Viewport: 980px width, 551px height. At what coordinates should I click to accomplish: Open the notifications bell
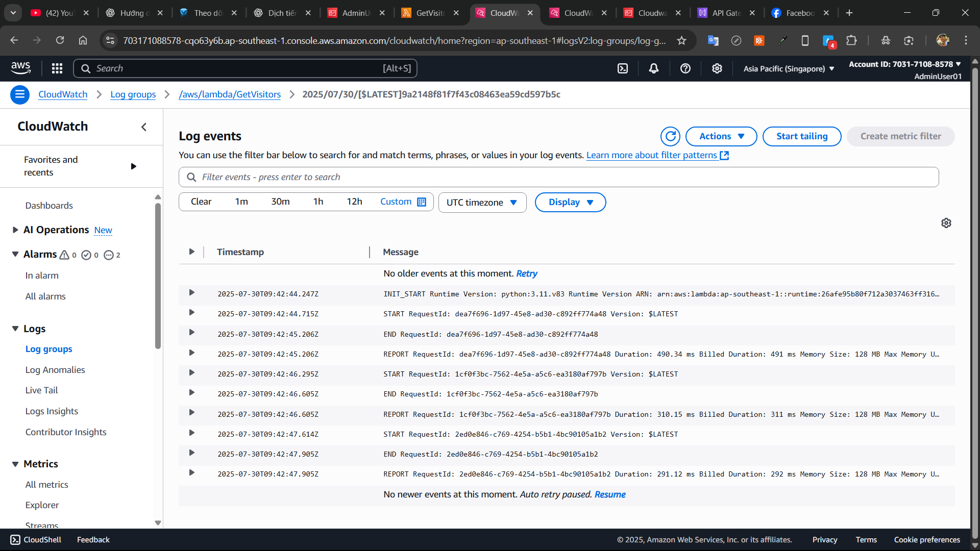click(x=654, y=68)
